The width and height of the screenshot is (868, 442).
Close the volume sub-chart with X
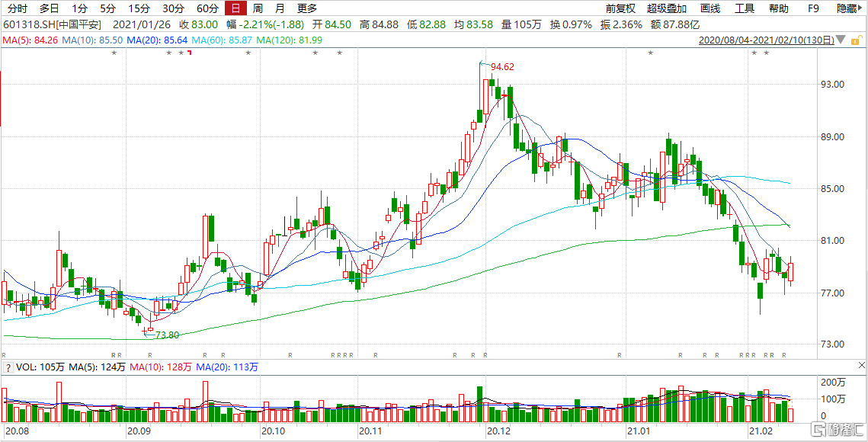[861, 366]
